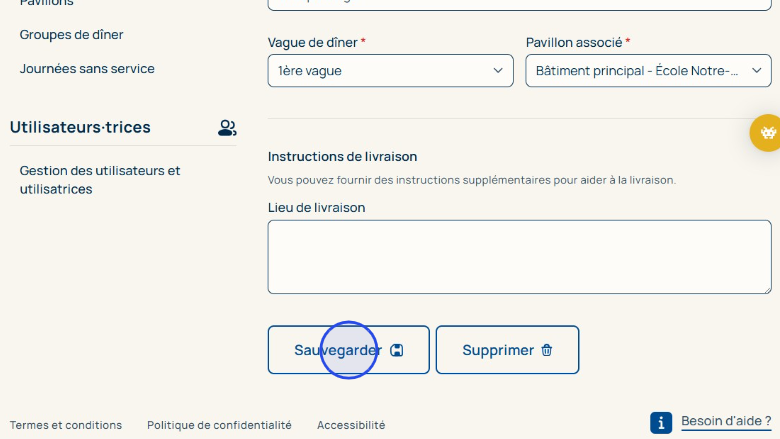Expand the Pavillon associé dropdown
Viewport: 780px width, 439px height.
point(648,71)
